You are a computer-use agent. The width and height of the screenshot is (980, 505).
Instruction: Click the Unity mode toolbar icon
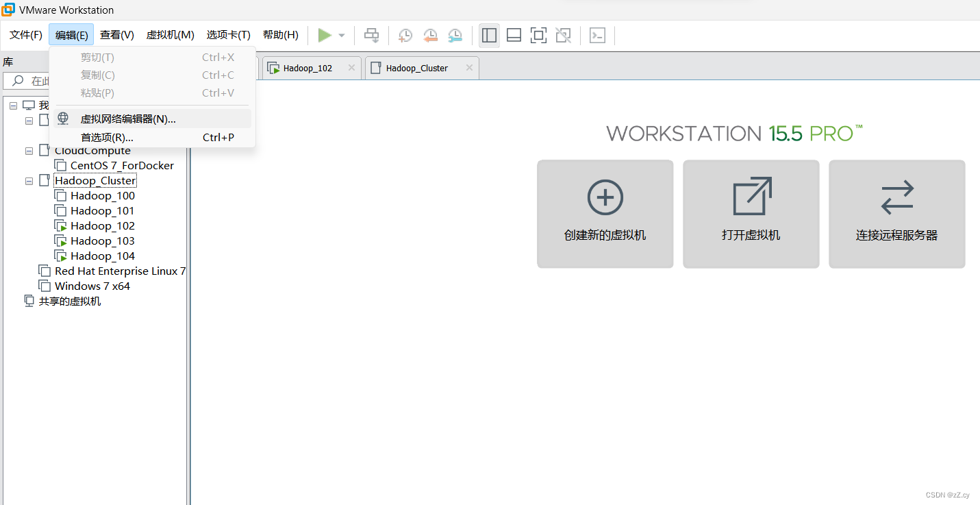tap(563, 35)
